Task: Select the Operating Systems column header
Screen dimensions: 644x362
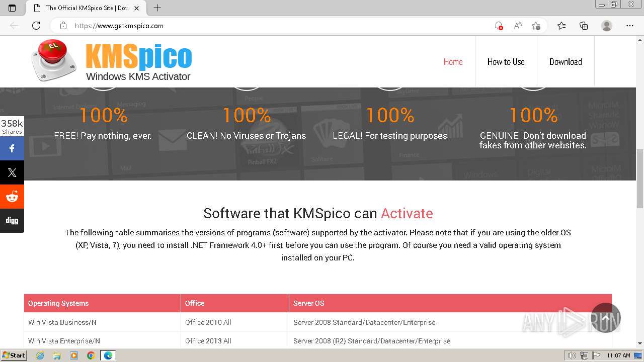Action: (x=102, y=303)
